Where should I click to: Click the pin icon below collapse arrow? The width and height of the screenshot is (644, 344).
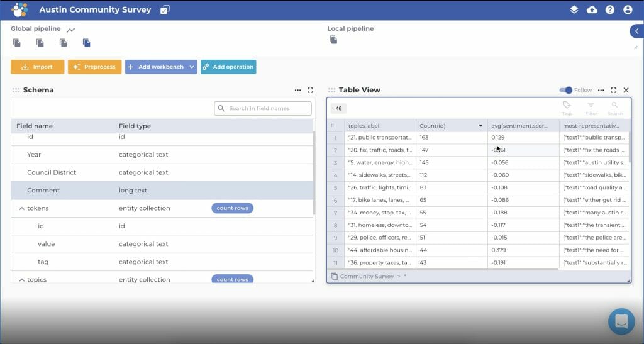(x=636, y=48)
